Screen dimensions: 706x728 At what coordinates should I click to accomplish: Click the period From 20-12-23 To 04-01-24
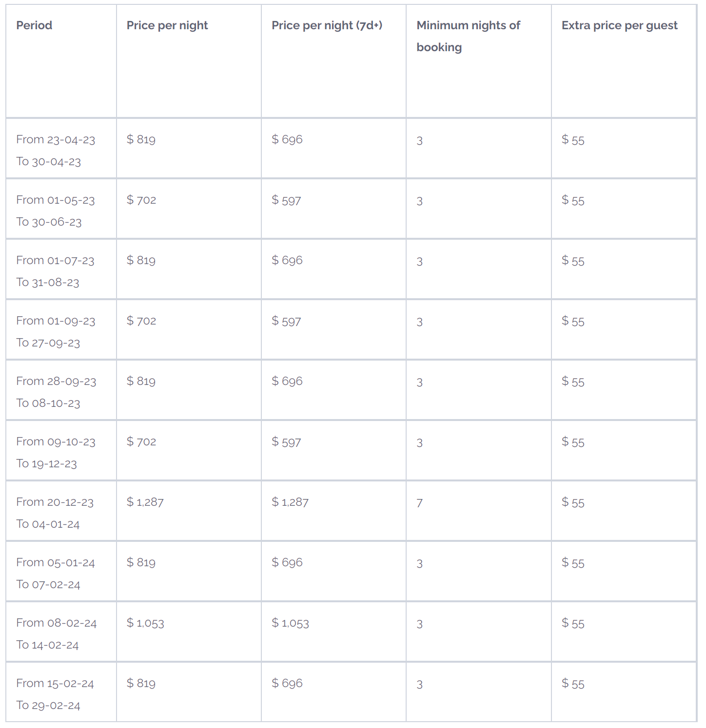pos(55,513)
